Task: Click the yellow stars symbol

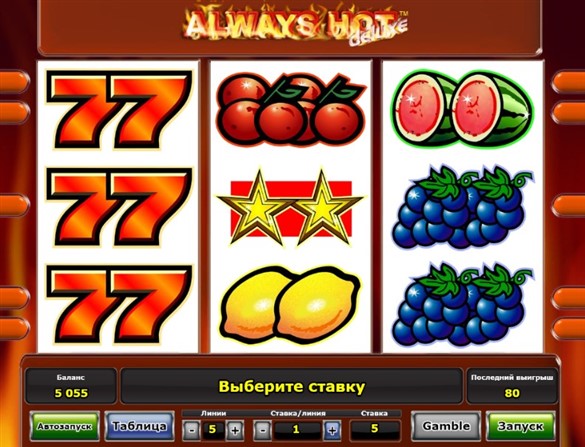Action: [291, 208]
